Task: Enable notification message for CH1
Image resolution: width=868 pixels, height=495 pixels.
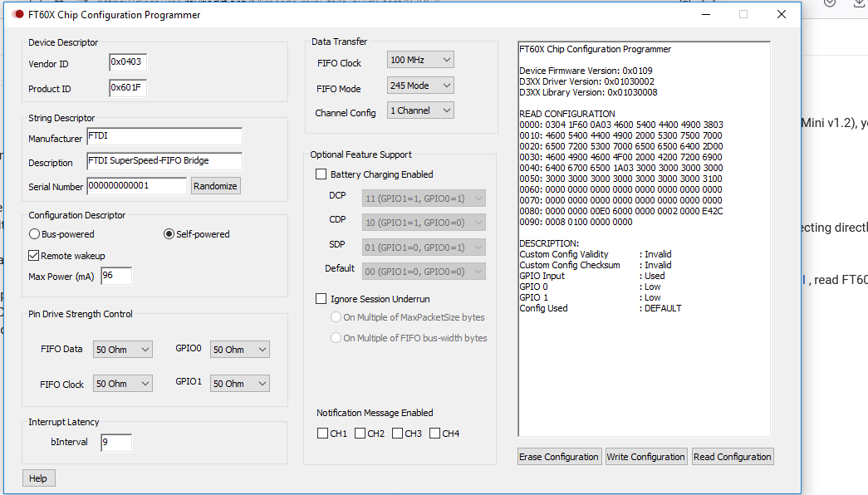Action: point(323,433)
